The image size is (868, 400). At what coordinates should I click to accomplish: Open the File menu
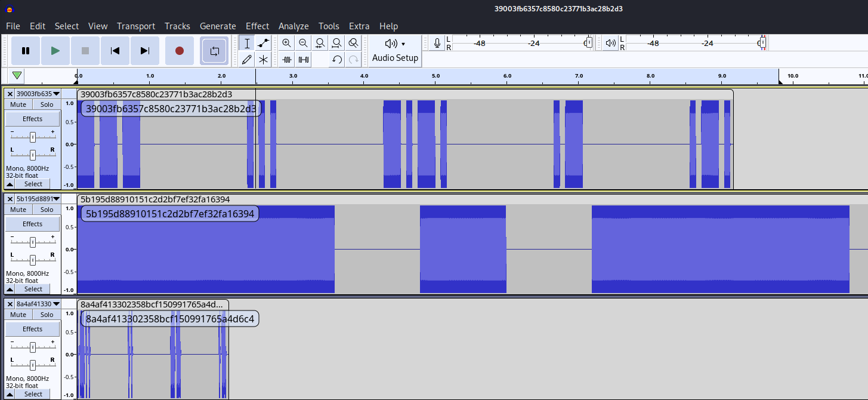tap(13, 26)
